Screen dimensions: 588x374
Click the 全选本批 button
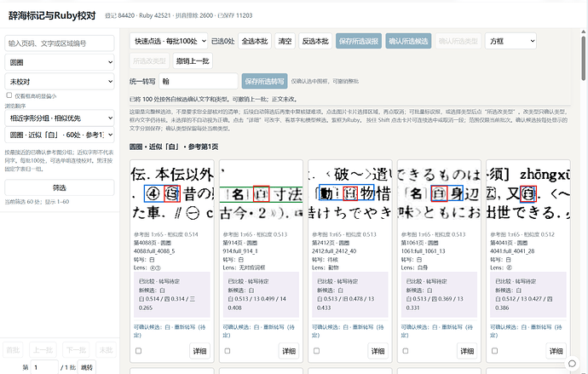click(255, 41)
